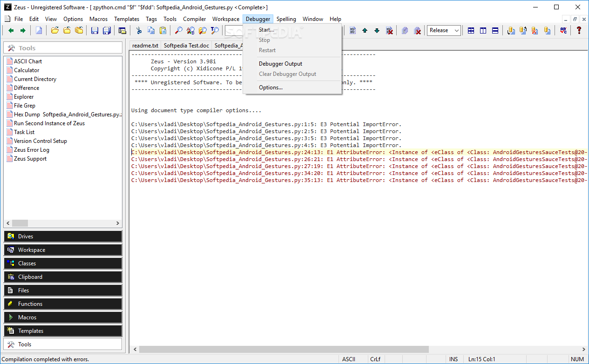Choose Options... in Debugger menu

(x=292, y=88)
